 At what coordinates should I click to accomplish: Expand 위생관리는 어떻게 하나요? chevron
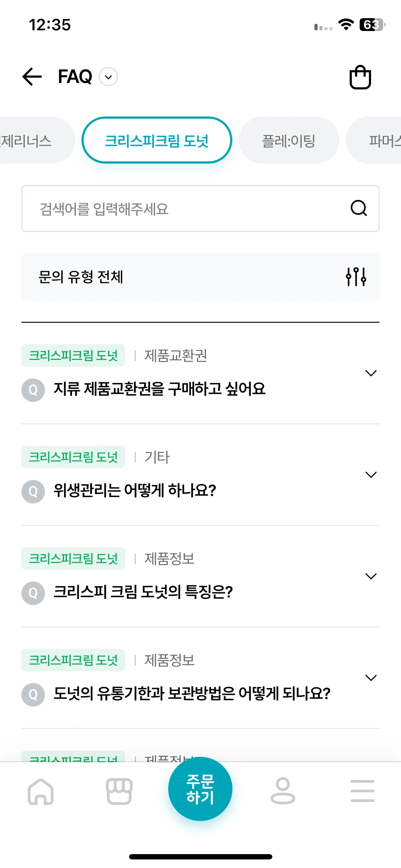[x=371, y=475]
